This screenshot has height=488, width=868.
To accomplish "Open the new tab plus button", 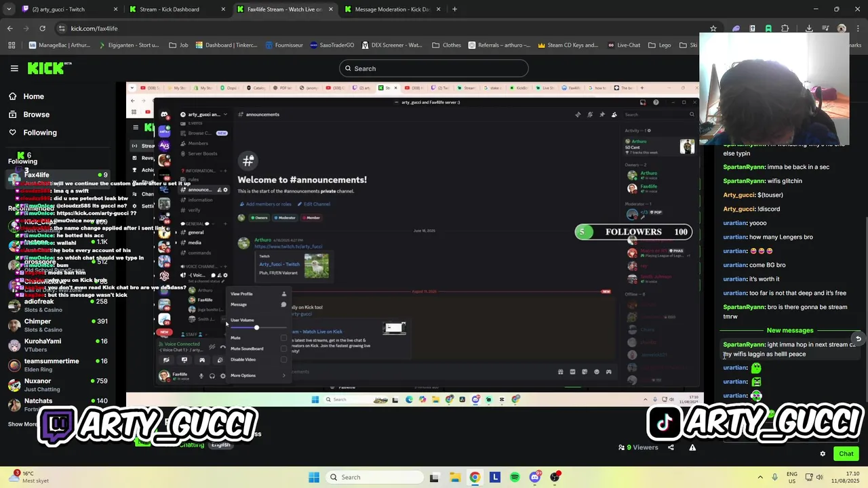I will [x=454, y=9].
